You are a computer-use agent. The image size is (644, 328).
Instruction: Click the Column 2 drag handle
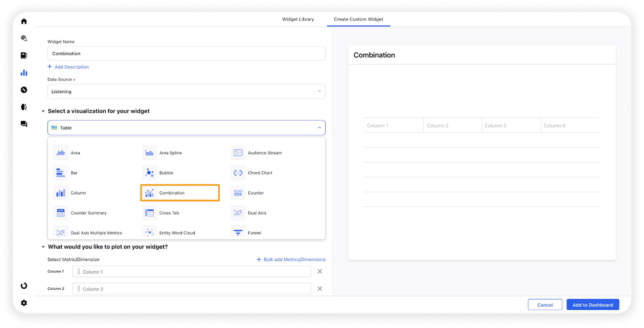[79, 289]
